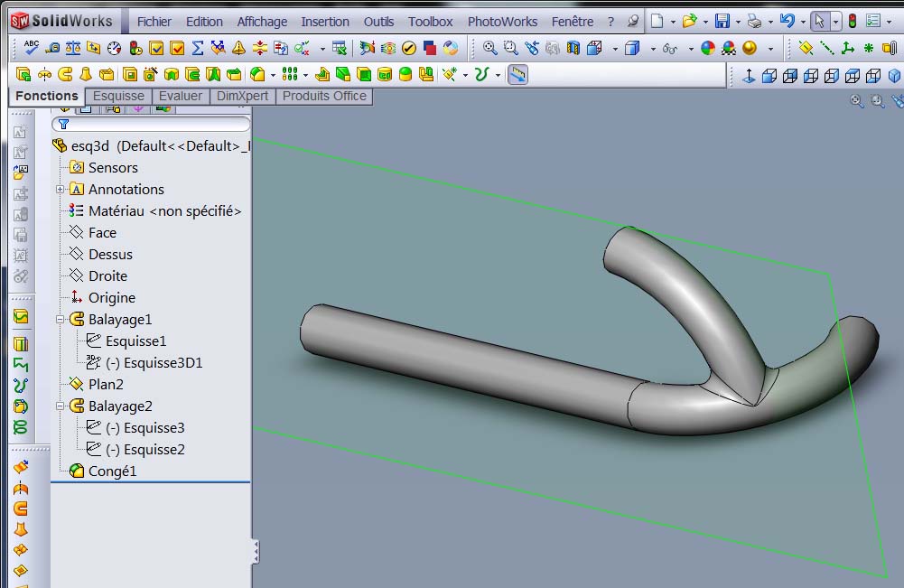Click the Save floppy disk icon
The width and height of the screenshot is (904, 588).
click(x=722, y=22)
